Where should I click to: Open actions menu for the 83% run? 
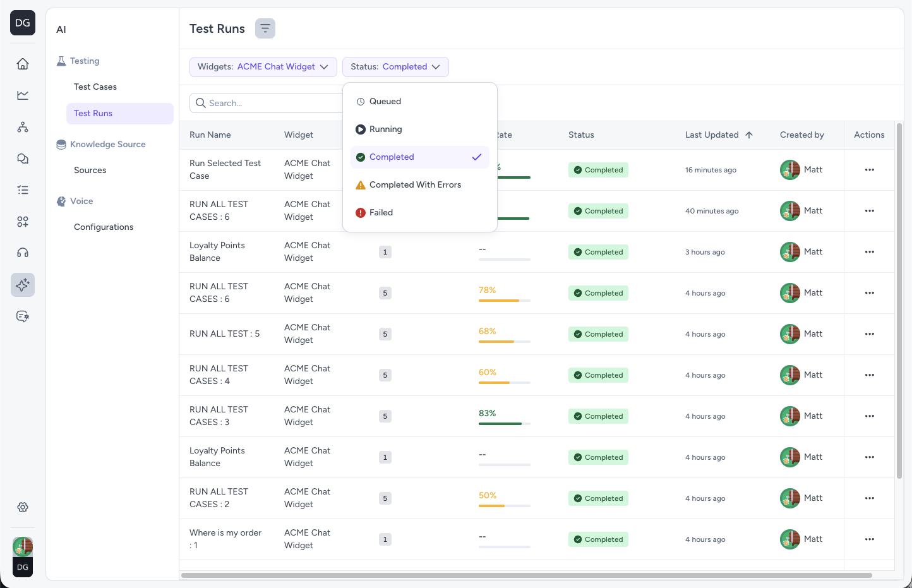[870, 416]
